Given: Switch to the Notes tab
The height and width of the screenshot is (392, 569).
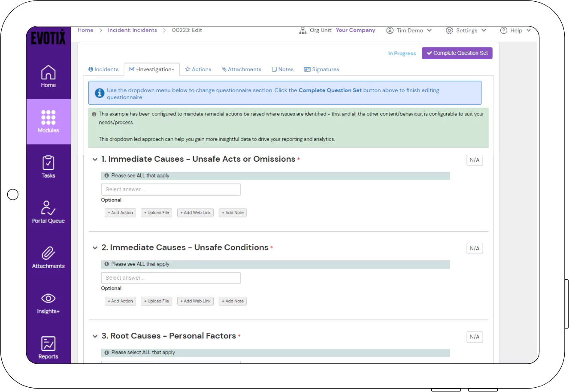Looking at the screenshot, I should pos(283,69).
